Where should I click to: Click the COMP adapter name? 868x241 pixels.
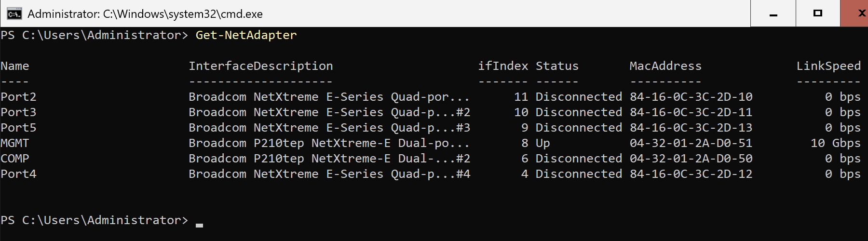(15, 159)
